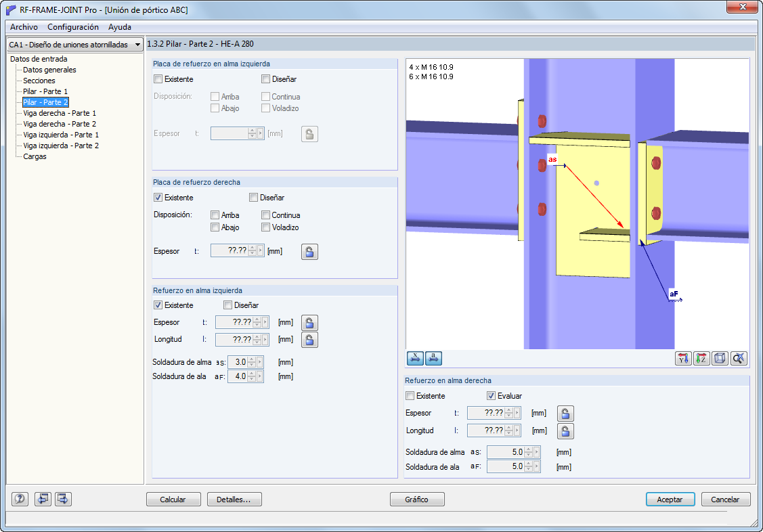Check Diseñar in Placa de refuerzo derecha
763x532 pixels.
click(253, 198)
